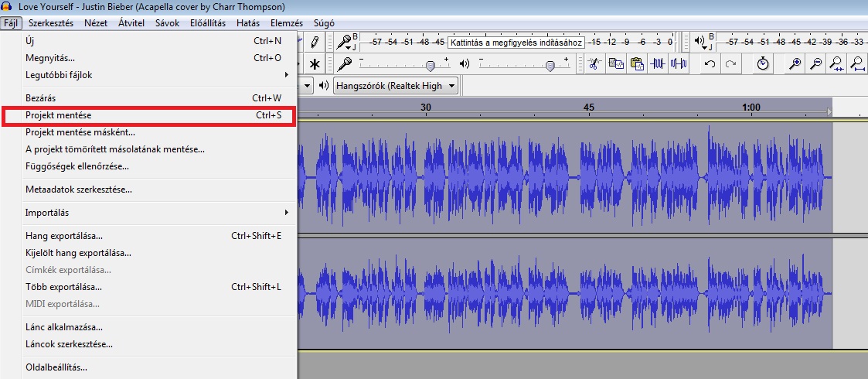
Task: Click the Zoom Out magnifier icon
Action: pyautogui.click(x=816, y=63)
